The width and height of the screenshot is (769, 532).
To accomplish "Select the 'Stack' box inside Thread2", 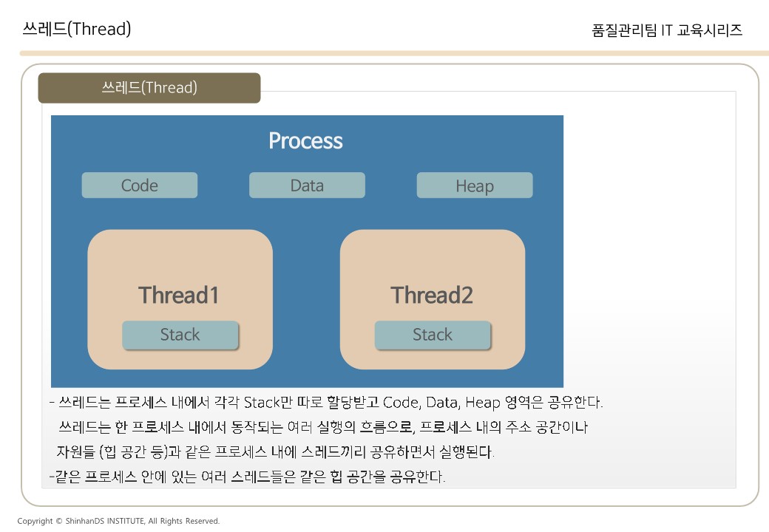I will (x=433, y=335).
